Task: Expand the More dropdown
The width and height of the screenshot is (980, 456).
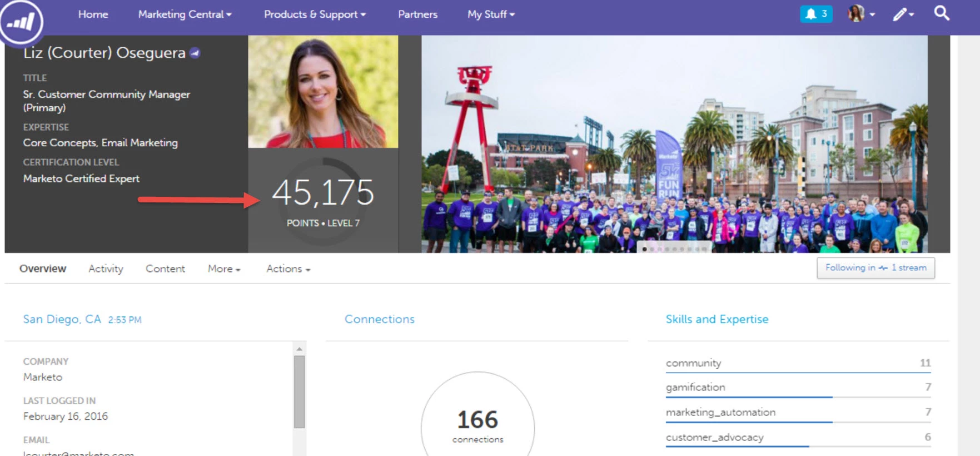Action: coord(224,269)
